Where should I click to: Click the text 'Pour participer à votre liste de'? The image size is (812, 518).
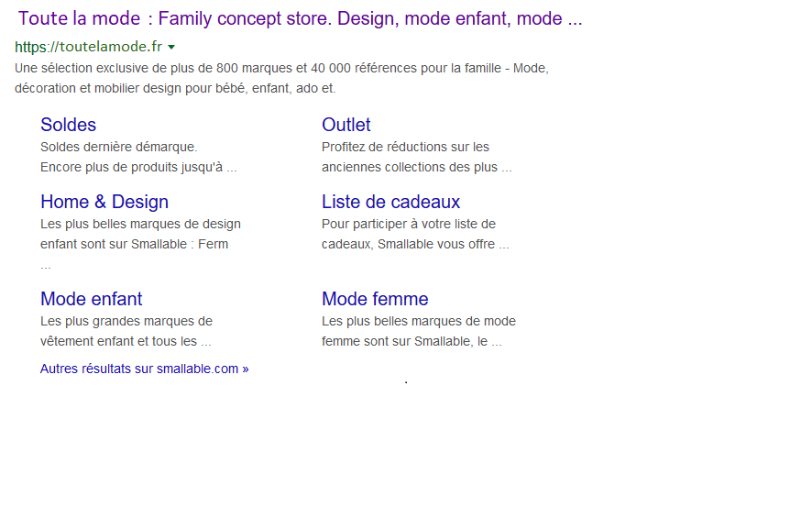click(409, 224)
